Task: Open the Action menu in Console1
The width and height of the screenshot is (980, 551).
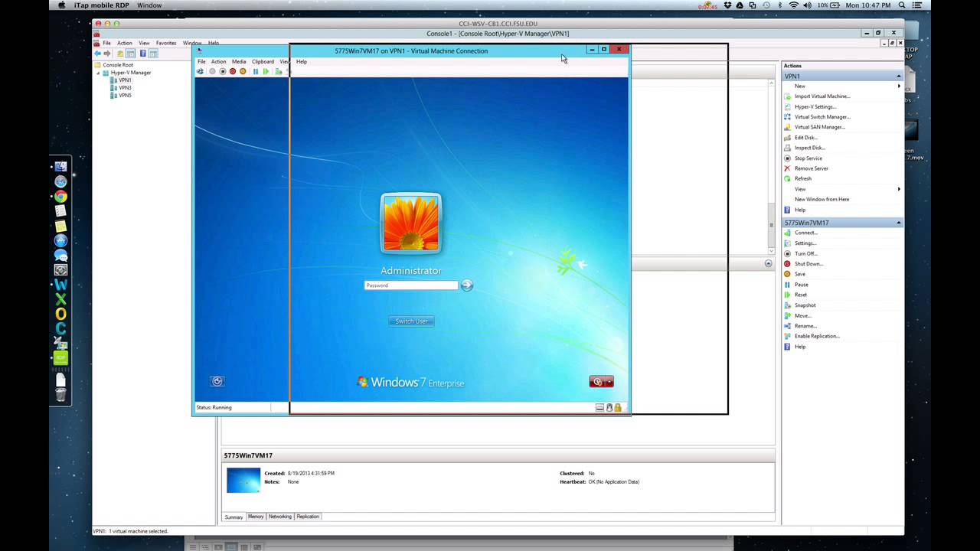Action: 125,43
